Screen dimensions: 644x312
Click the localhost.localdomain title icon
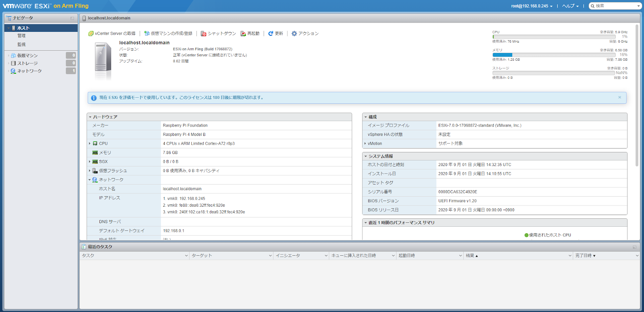(x=84, y=18)
